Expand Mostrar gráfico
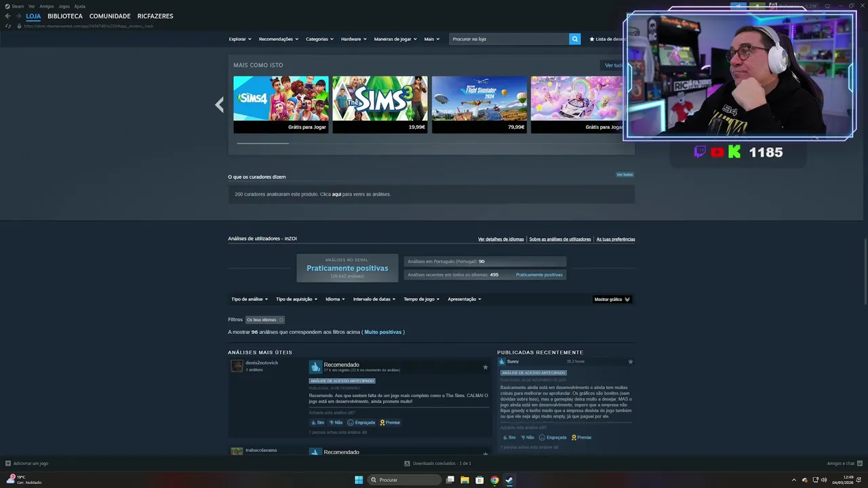 pos(612,299)
